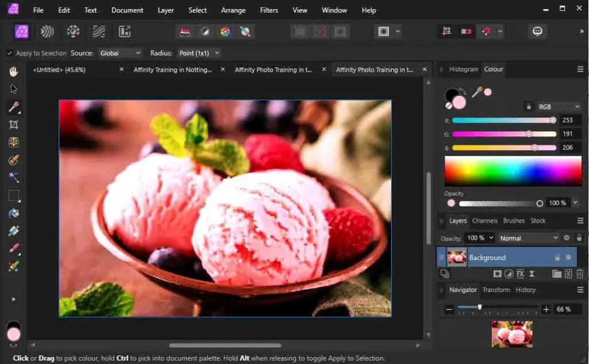
Task: Click the Adjustments icon in Layers panel
Action: pos(509,274)
